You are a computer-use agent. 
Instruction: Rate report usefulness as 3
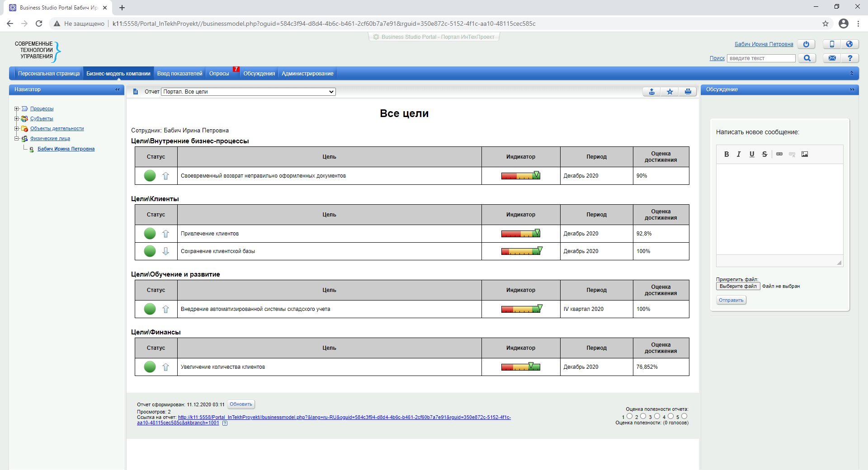(x=657, y=416)
